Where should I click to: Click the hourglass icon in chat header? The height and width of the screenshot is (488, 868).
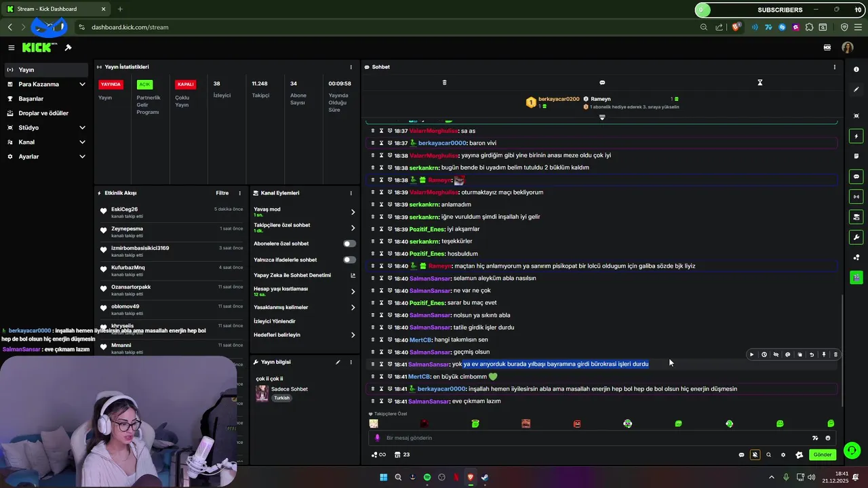(x=760, y=83)
